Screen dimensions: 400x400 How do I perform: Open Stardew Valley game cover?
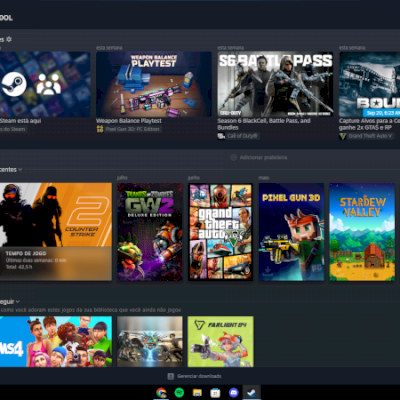362,232
